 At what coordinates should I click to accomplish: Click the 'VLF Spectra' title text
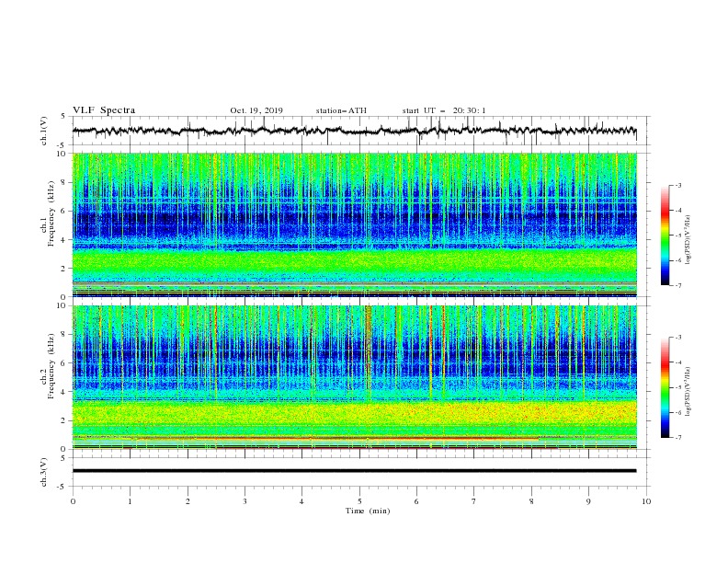(104, 110)
